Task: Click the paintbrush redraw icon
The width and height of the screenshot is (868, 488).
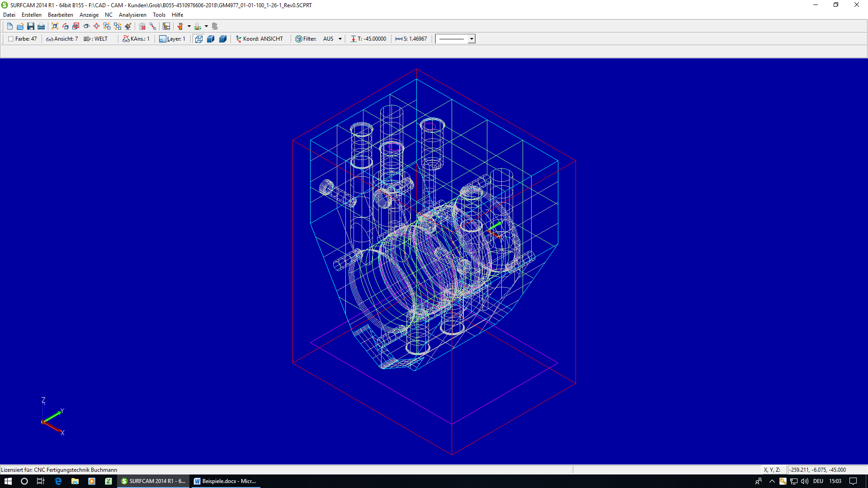Action: coord(128,26)
